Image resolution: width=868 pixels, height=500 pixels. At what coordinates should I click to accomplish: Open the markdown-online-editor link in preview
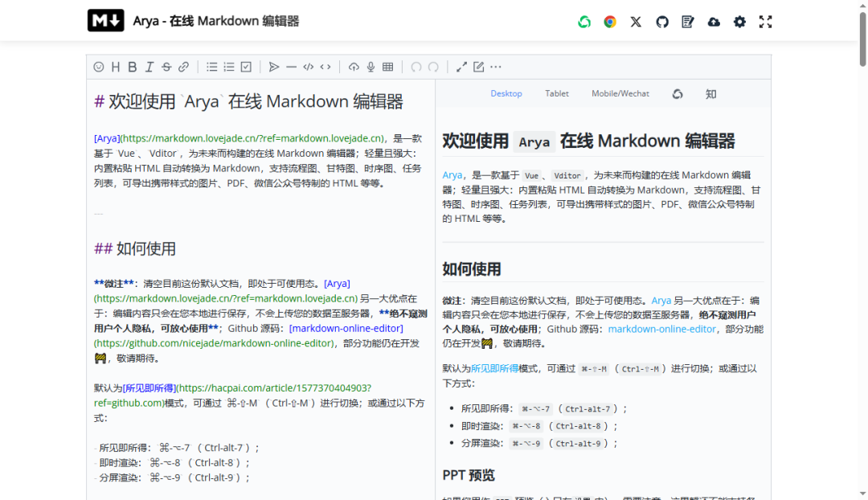661,329
